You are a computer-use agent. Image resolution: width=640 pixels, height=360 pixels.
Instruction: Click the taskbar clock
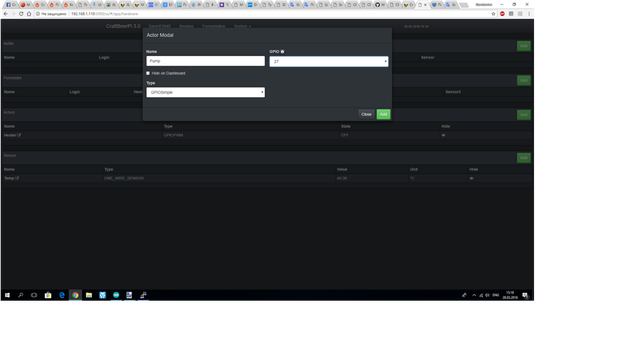pyautogui.click(x=510, y=295)
